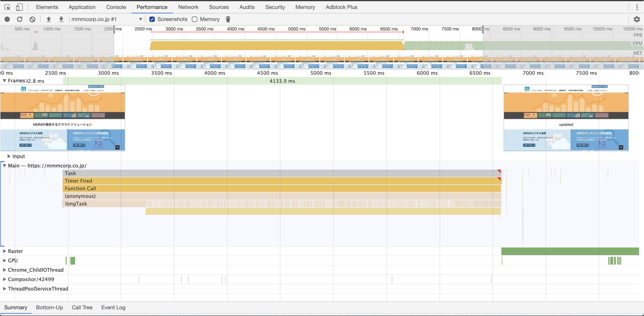644x316 pixels.
Task: Switch to the Bottom-Up tab
Action: click(x=49, y=307)
